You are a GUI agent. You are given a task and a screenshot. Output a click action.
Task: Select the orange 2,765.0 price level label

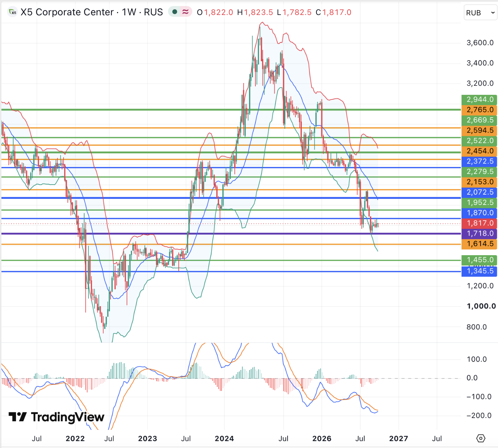pyautogui.click(x=479, y=110)
